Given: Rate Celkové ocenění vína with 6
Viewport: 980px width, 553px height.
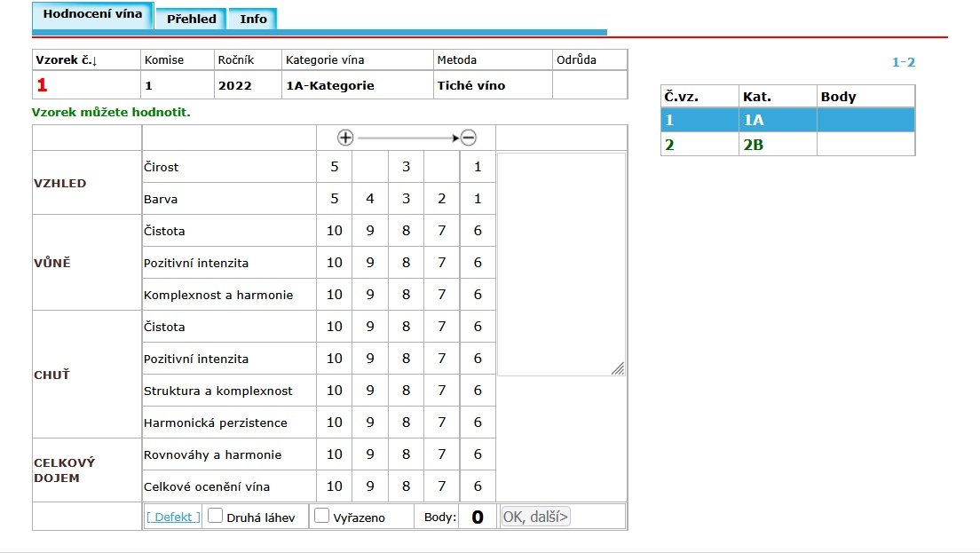Looking at the screenshot, I should click(x=478, y=486).
